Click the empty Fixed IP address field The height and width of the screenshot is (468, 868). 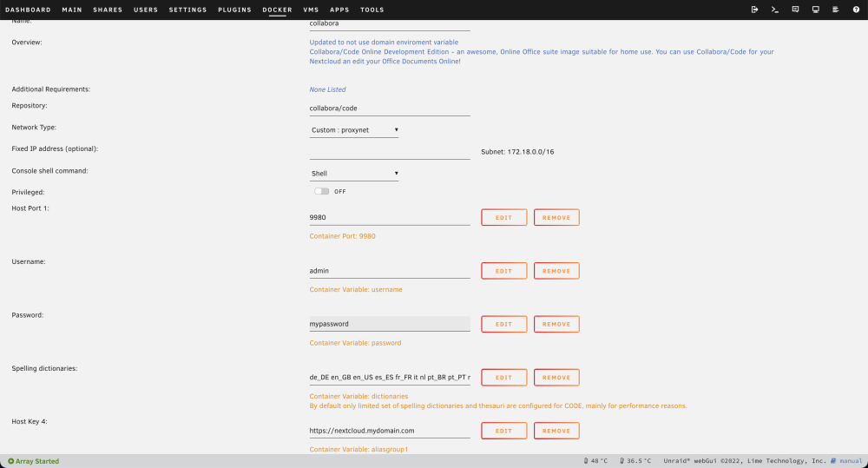tap(390, 152)
